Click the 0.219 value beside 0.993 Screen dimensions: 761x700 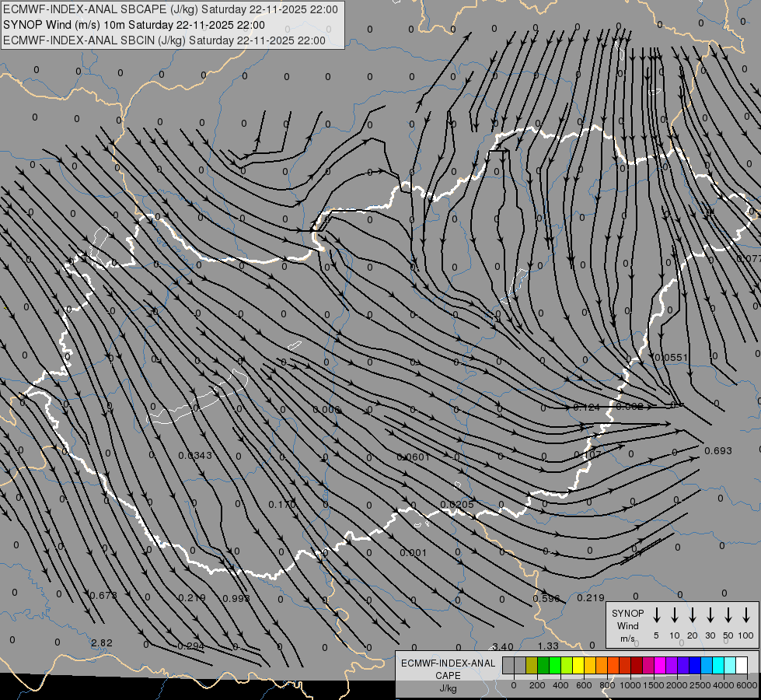click(x=192, y=598)
